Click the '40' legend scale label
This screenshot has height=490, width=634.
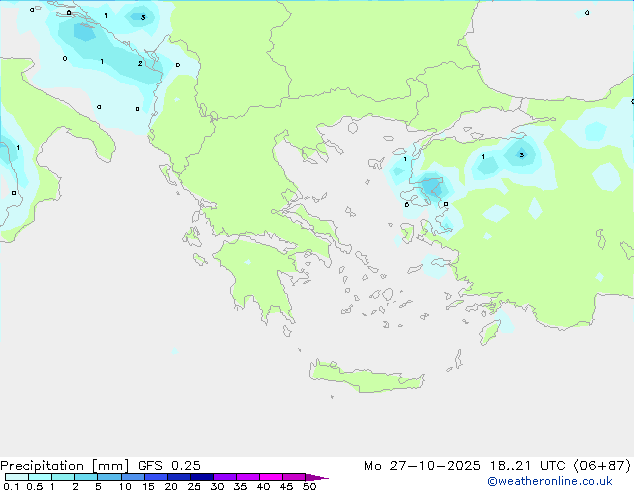(x=263, y=486)
